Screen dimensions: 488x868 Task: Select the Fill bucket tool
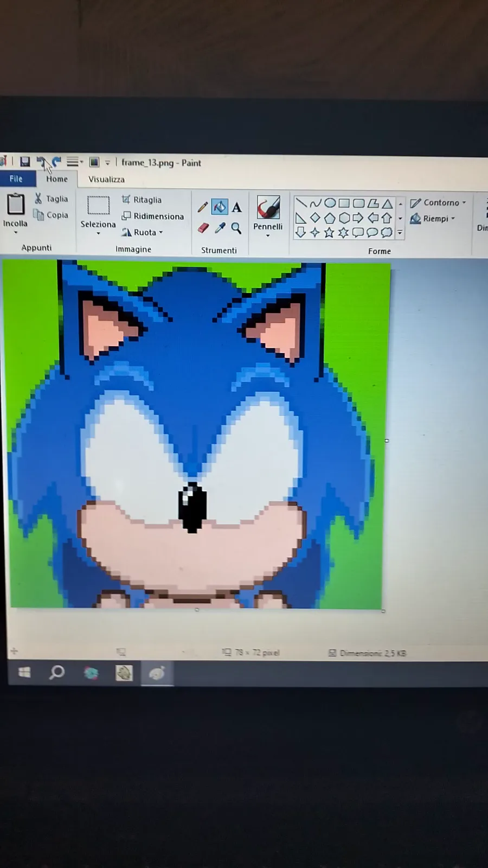pos(220,207)
